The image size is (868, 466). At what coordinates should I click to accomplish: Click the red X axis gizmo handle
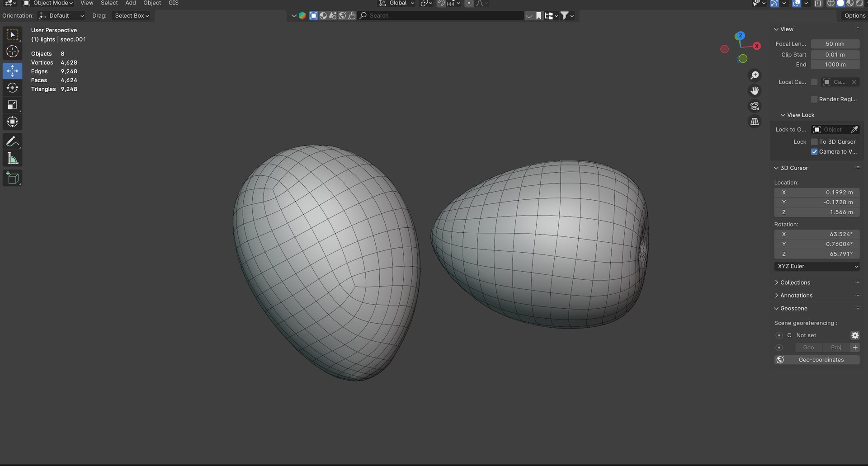coord(757,46)
